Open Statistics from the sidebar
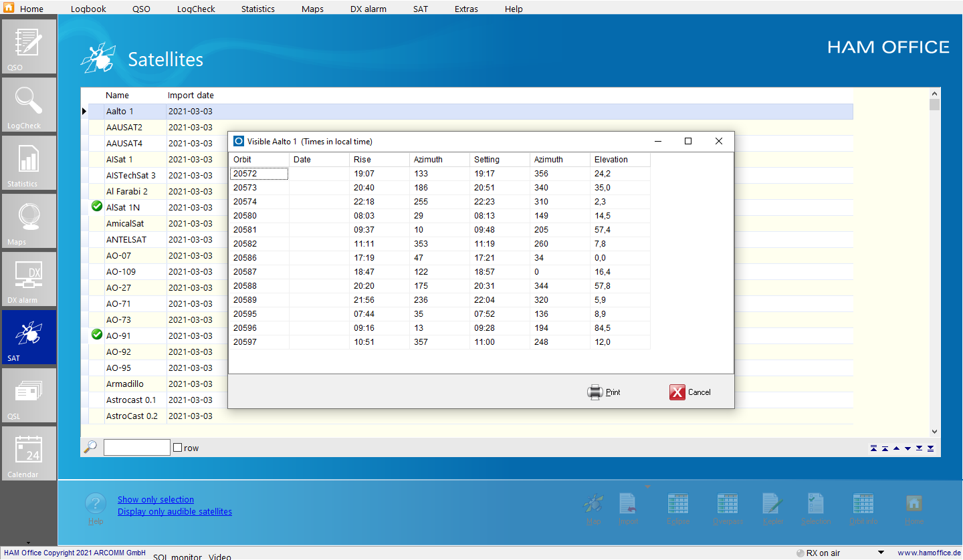The height and width of the screenshot is (560, 963). [x=29, y=162]
